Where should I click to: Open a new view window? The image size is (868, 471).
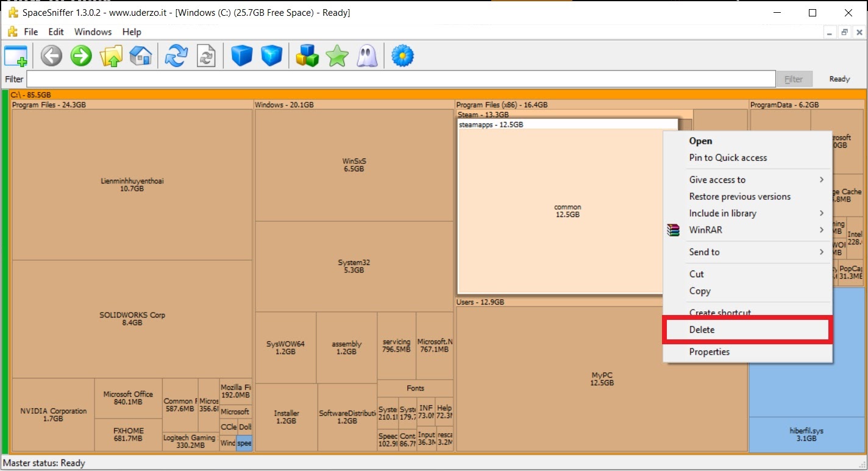click(16, 56)
